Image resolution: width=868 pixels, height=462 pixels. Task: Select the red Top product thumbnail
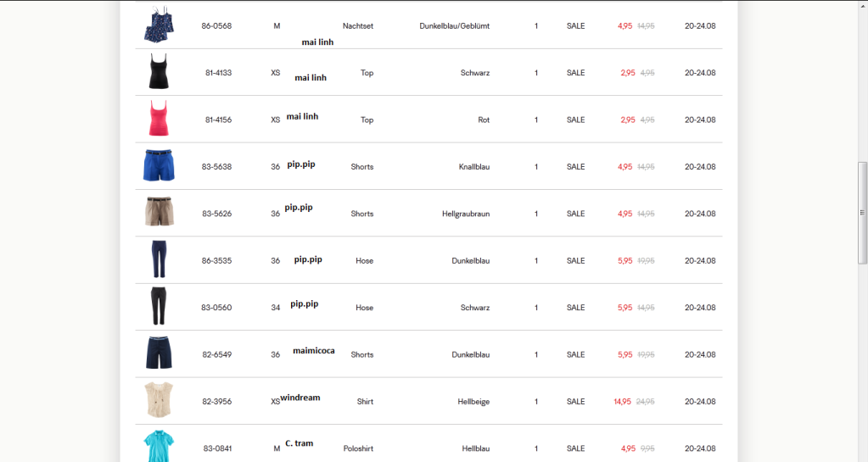tap(159, 119)
